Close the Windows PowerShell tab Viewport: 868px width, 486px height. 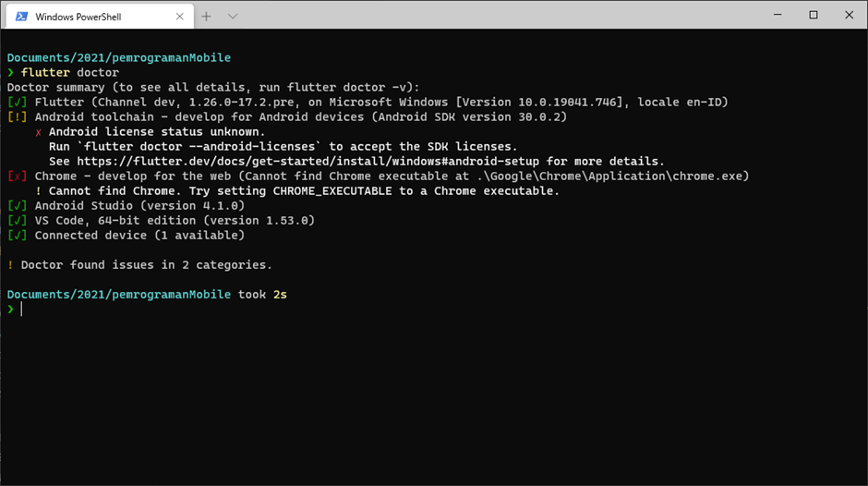click(x=179, y=17)
